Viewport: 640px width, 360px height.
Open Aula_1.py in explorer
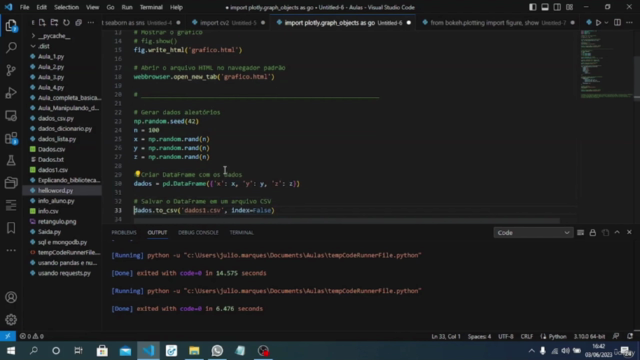click(51, 56)
